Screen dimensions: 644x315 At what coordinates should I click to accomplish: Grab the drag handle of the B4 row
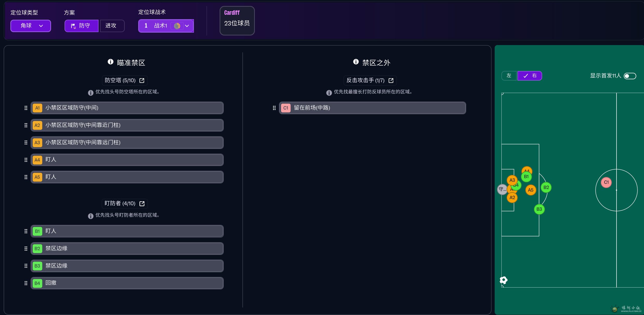click(x=26, y=283)
